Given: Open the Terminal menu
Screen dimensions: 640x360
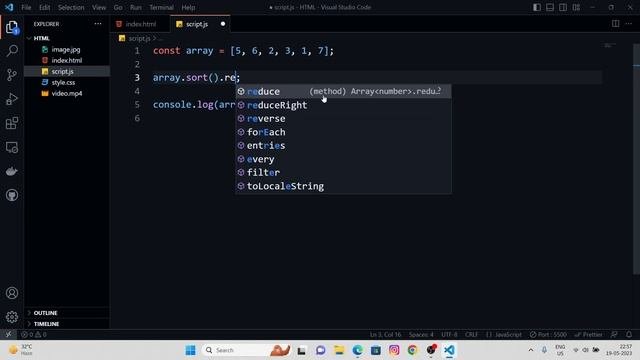Looking at the screenshot, I should tap(161, 7).
